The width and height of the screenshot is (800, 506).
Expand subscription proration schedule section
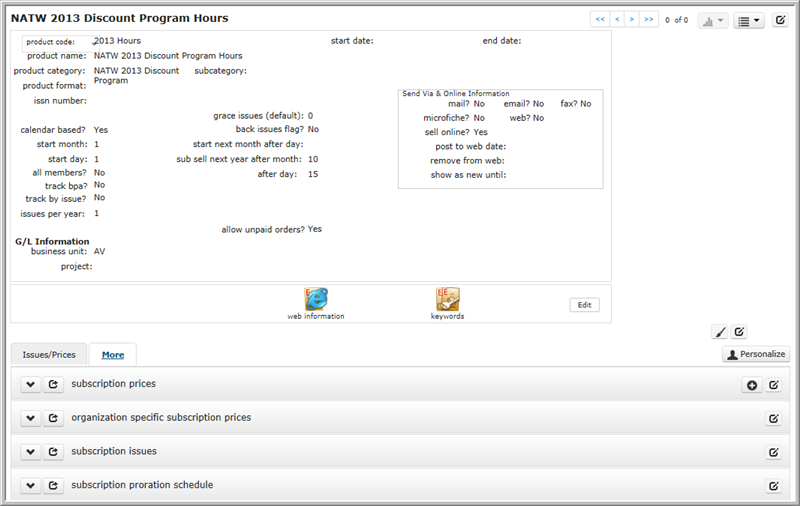point(31,486)
